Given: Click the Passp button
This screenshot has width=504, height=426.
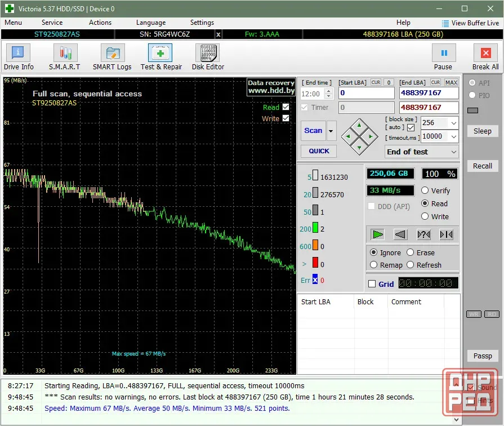Looking at the screenshot, I should (483, 356).
